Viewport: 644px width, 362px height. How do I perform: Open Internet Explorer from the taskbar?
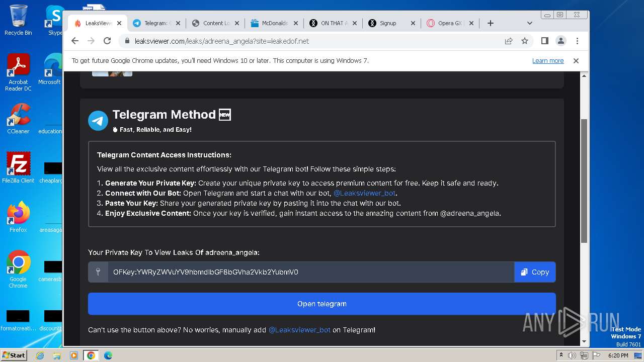[40, 355]
